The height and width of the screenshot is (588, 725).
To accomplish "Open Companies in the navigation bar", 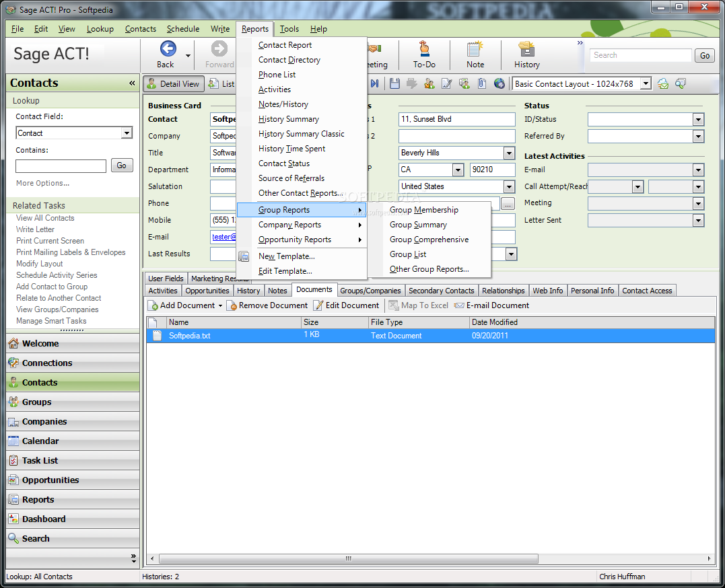I will coord(73,422).
